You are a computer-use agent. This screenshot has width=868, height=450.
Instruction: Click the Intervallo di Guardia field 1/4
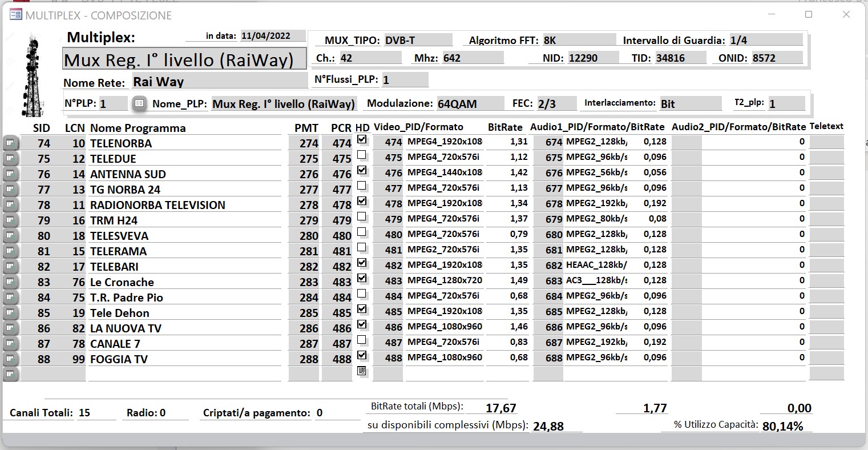[766, 40]
